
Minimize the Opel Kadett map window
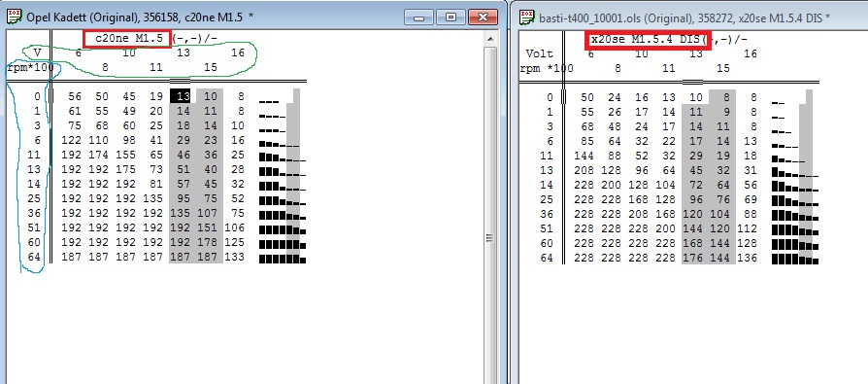[419, 17]
